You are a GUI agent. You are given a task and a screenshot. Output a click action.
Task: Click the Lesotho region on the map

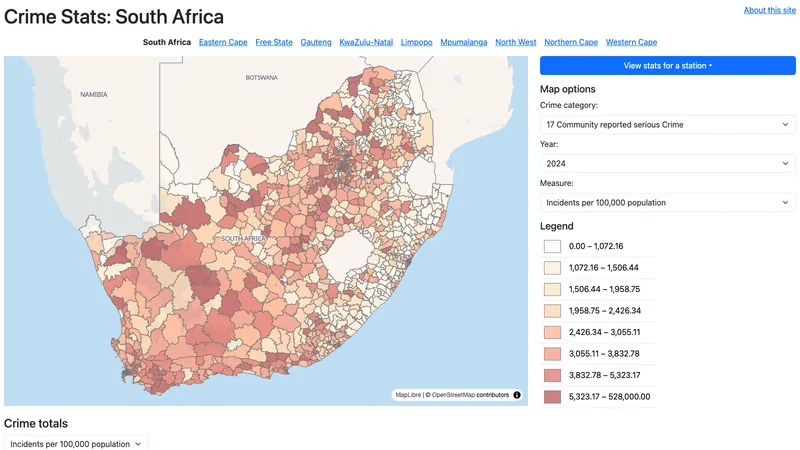click(x=348, y=255)
